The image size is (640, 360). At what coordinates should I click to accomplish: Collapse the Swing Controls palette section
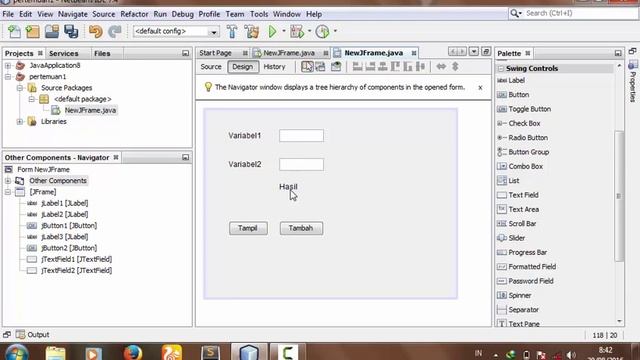point(500,69)
